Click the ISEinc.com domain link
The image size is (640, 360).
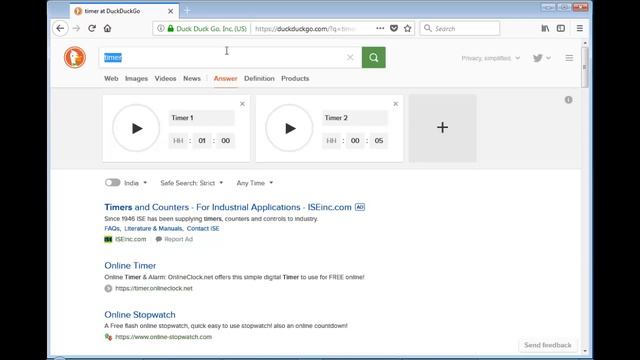point(131,239)
